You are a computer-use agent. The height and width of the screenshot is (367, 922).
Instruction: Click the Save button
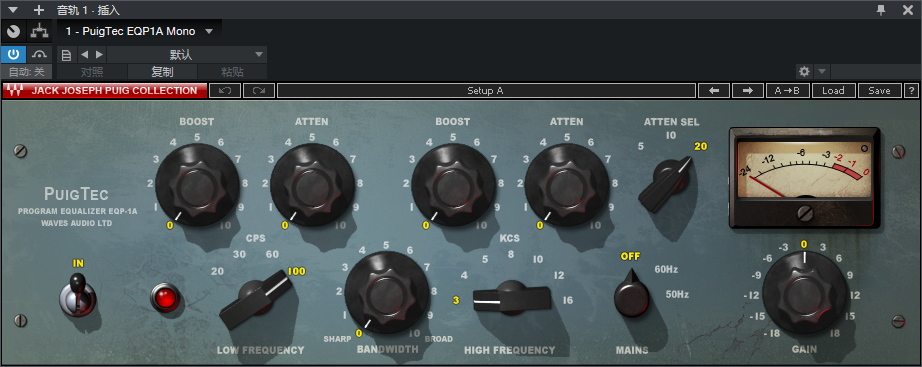pos(880,91)
